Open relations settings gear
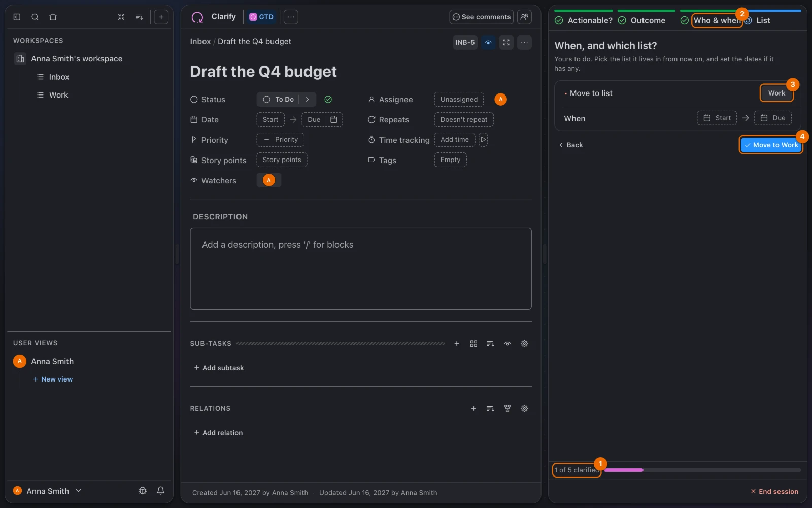The width and height of the screenshot is (812, 508). coord(524,408)
